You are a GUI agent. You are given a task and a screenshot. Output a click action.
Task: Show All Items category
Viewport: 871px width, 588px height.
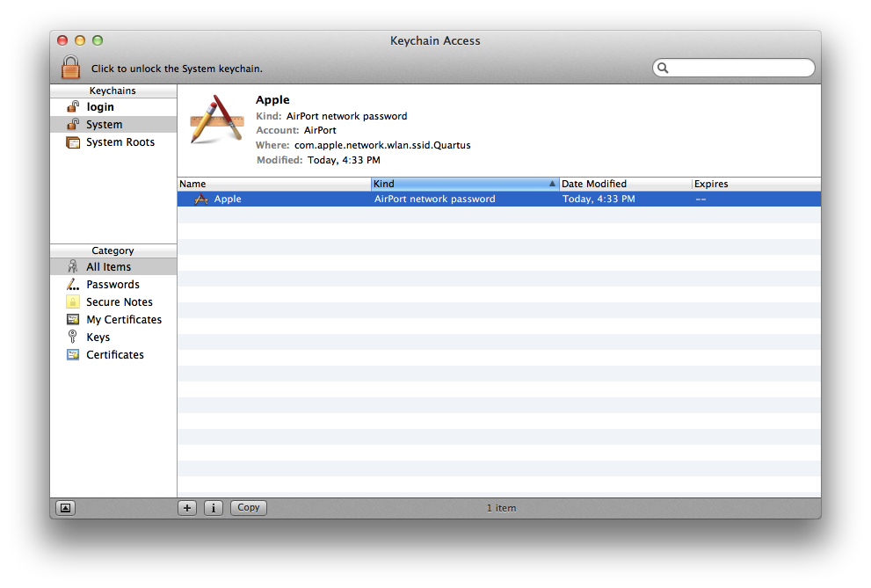coord(113,266)
